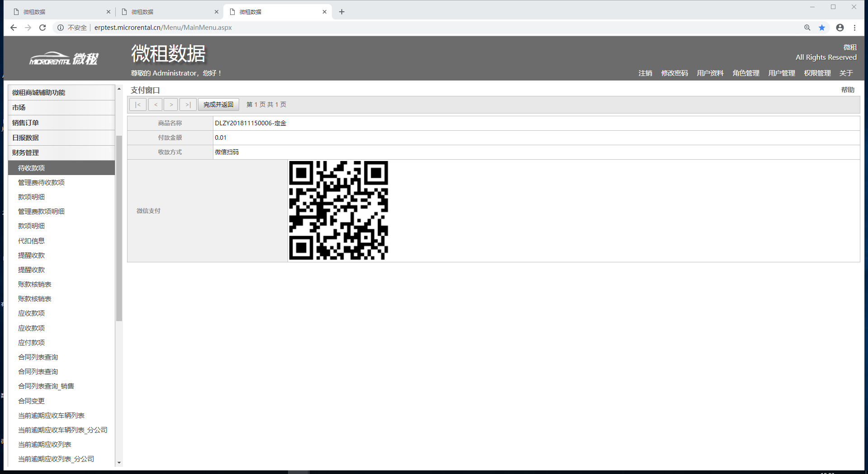
Task: Open the 合同列表查询_销售 menu item
Action: coord(46,386)
